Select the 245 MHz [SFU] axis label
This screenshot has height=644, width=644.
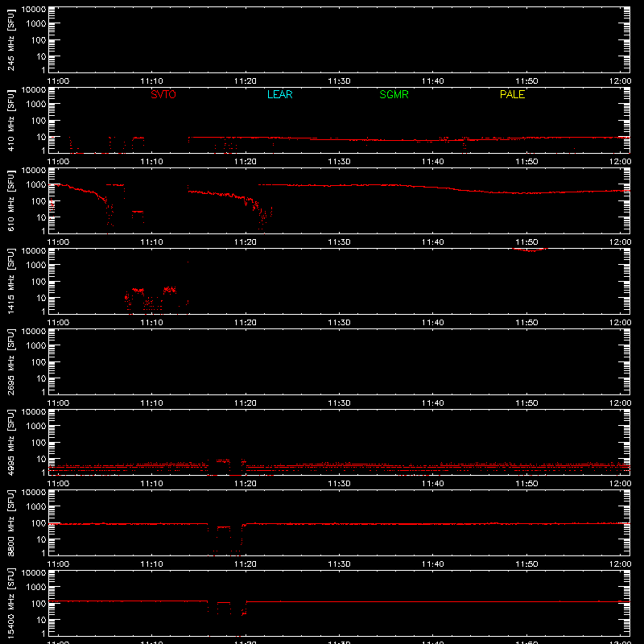(x=10, y=40)
